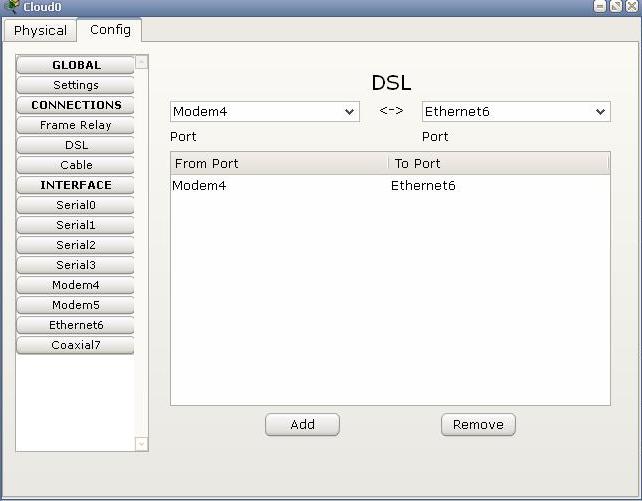Select the Ethernet6 cell in connection list

(423, 186)
